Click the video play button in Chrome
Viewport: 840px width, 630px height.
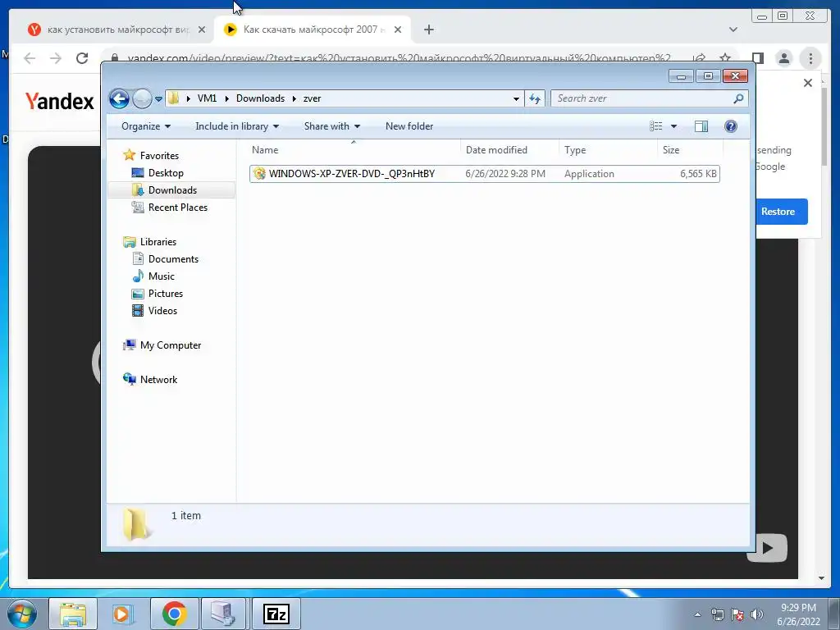tap(767, 547)
